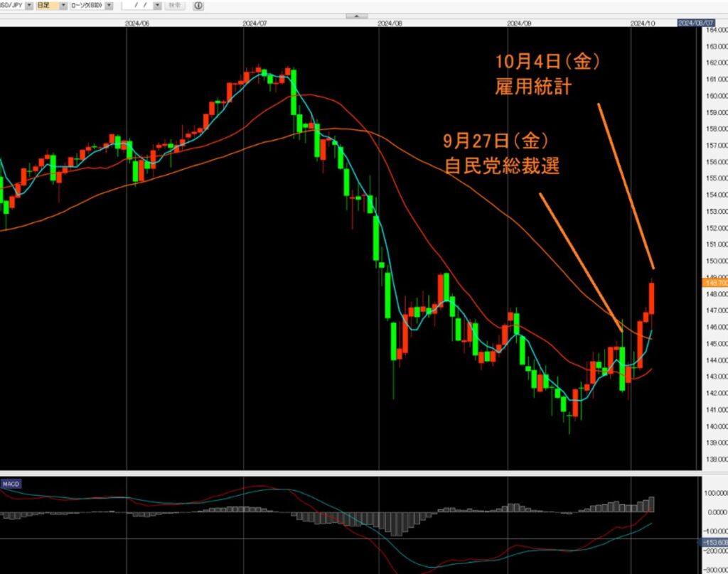This screenshot has width=728, height=574.
Task: Click the 2024/06 date axis label
Action: [136, 23]
